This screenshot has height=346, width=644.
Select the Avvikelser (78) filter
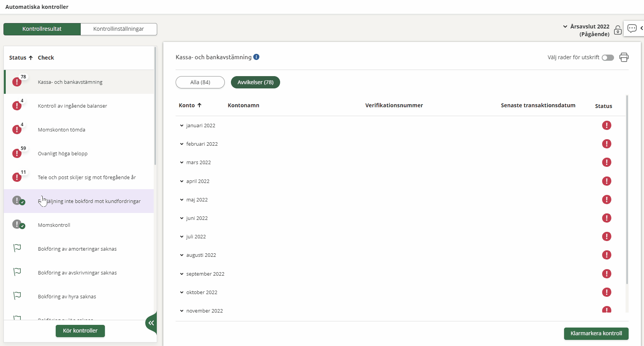[x=255, y=82]
